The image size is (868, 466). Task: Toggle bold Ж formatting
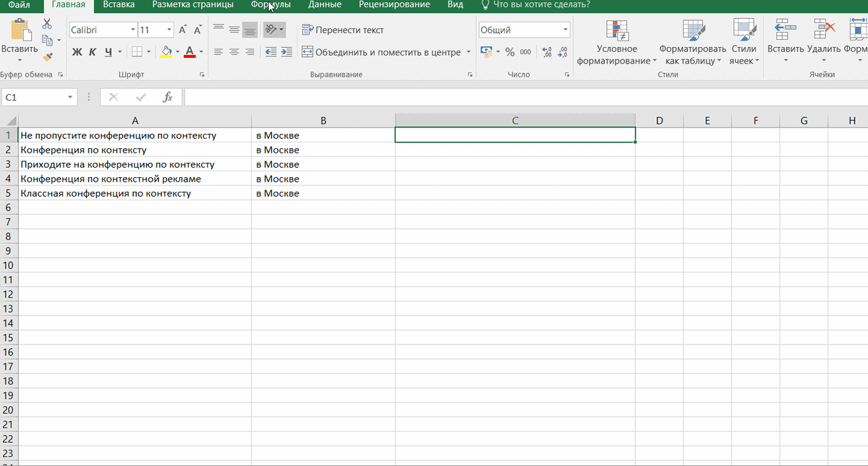(x=77, y=52)
